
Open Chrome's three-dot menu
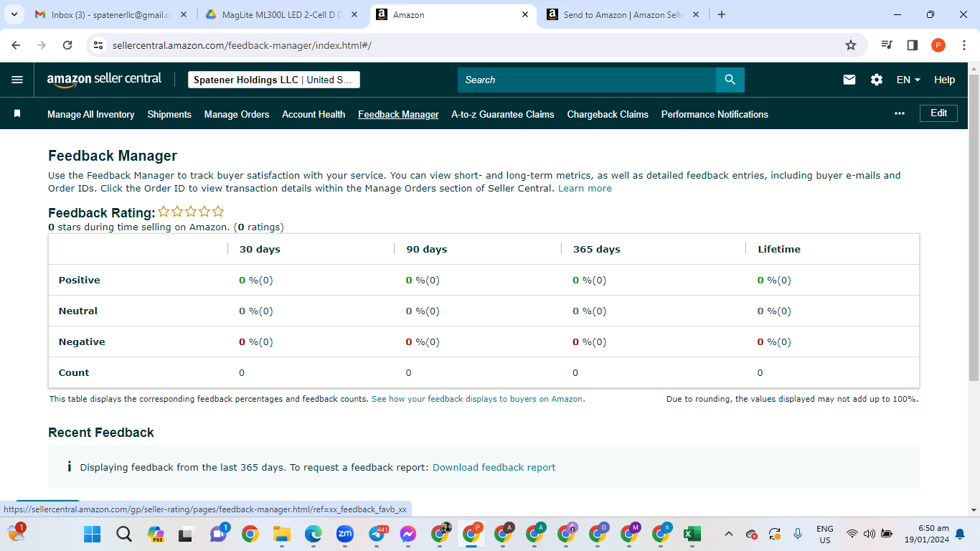point(963,45)
